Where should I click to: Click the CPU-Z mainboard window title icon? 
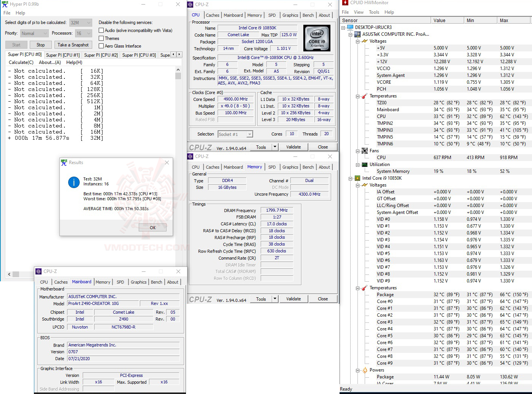[x=38, y=271]
